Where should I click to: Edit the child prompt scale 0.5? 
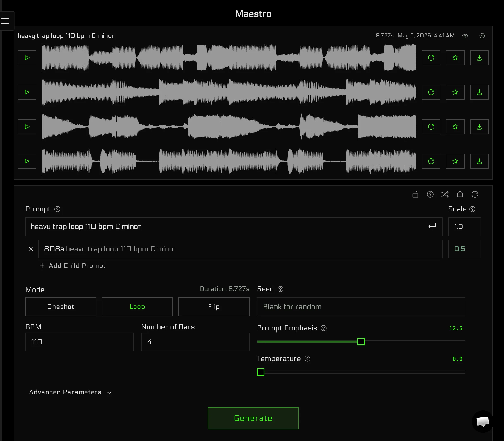464,249
